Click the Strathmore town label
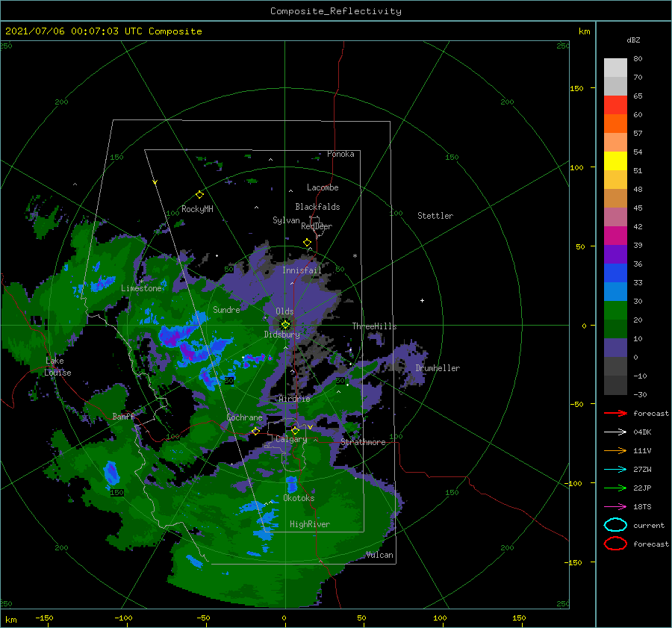The height and width of the screenshot is (628, 672). pos(363,442)
